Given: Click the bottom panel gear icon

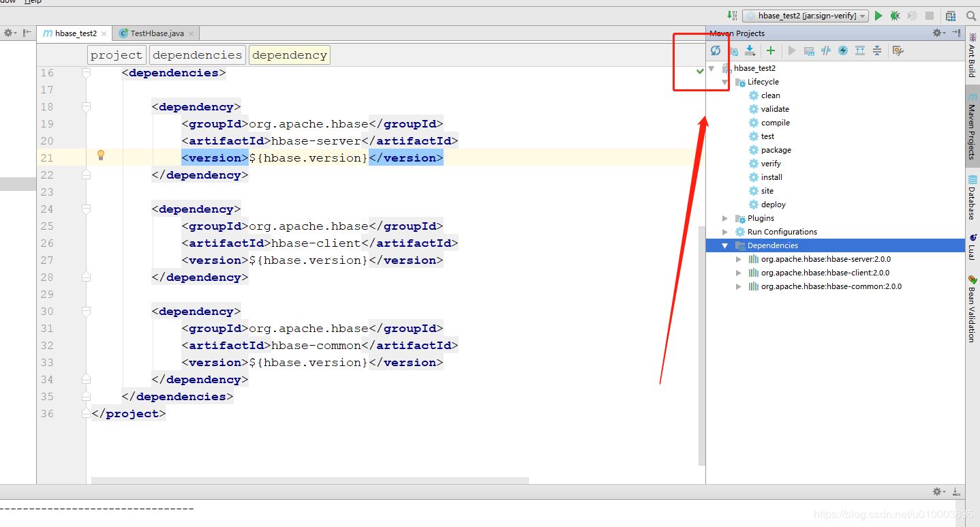Looking at the screenshot, I should (939, 492).
